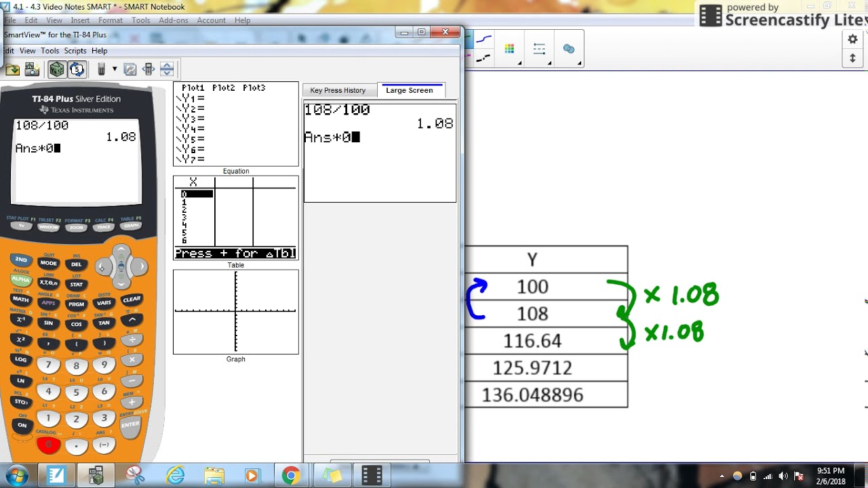868x488 pixels.
Task: Open SMART Notebook Add-ons menu
Action: 174,20
